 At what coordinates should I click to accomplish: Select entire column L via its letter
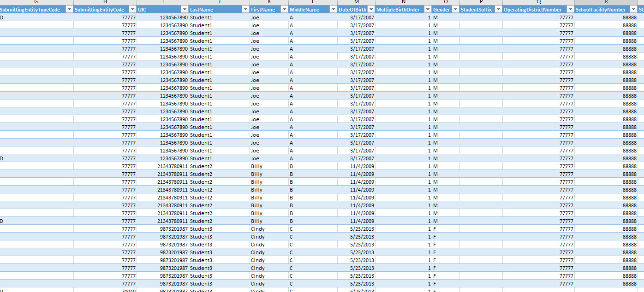[313, 2]
